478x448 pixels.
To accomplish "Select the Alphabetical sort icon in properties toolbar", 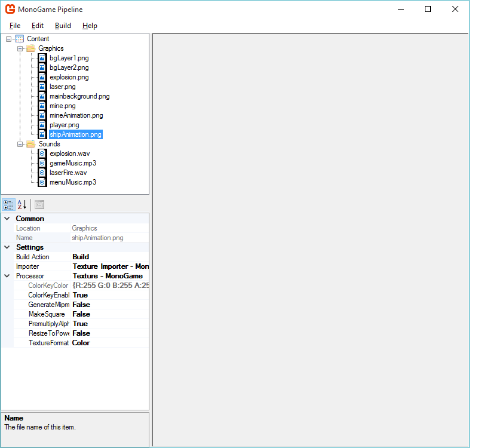I will 21,204.
